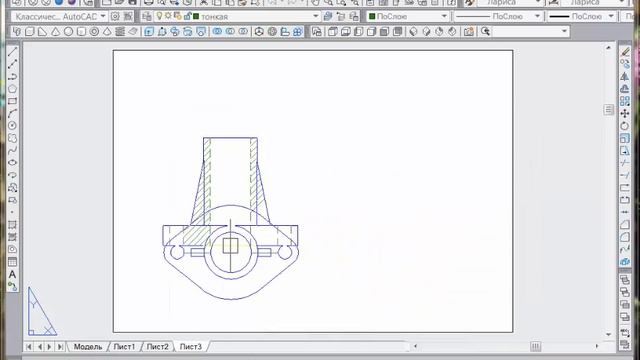Click the Union solid editing icon
This screenshot has height=360, width=640.
click(x=217, y=31)
